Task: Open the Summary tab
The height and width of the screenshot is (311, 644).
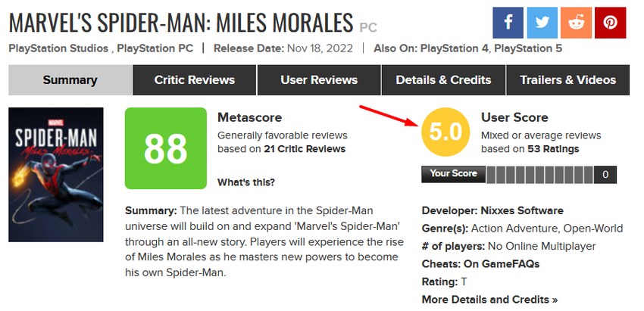Action: 70,80
